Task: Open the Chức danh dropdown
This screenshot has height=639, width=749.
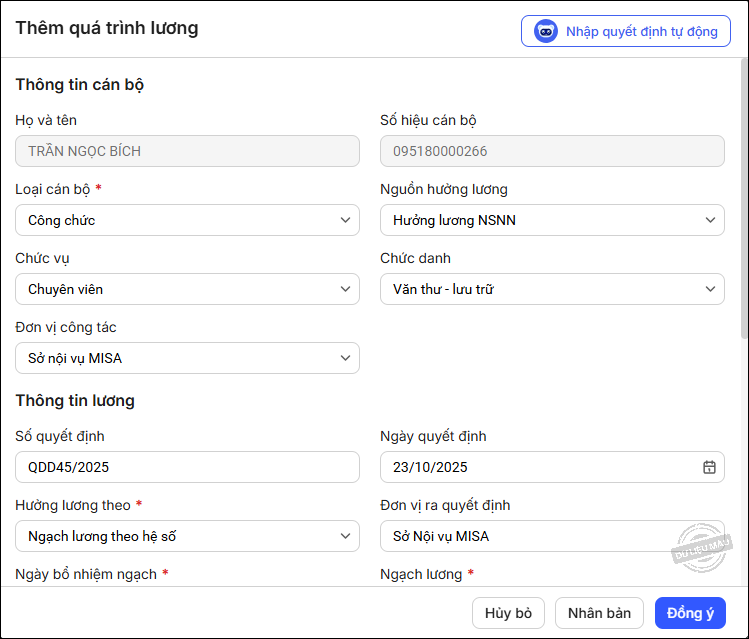Action: tap(552, 289)
